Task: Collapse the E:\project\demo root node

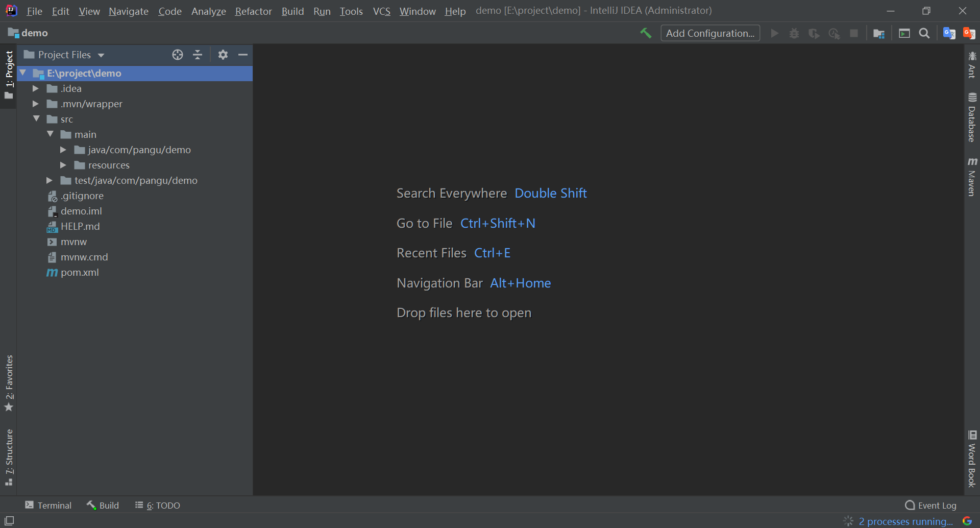Action: click(x=23, y=73)
